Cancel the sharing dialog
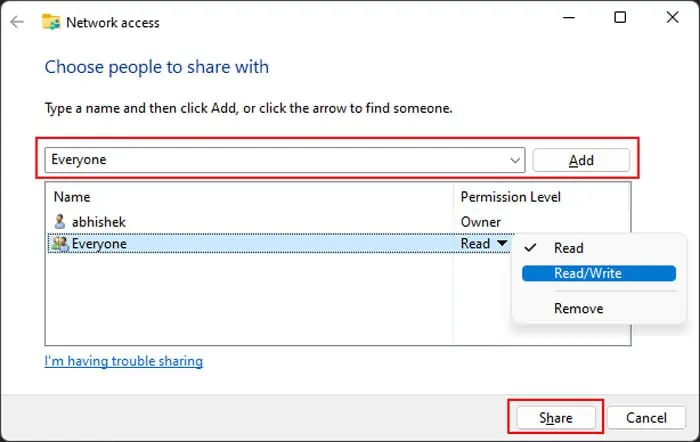Viewport: 700px width, 442px height. [x=645, y=417]
